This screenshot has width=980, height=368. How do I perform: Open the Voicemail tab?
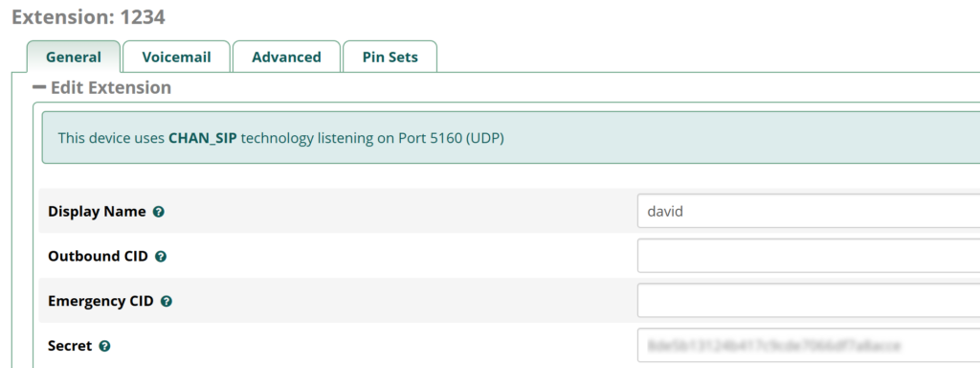[x=176, y=57]
